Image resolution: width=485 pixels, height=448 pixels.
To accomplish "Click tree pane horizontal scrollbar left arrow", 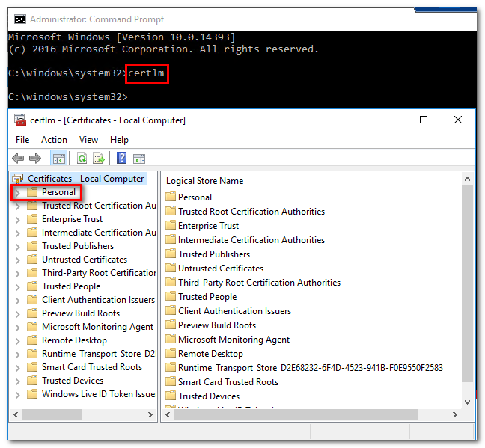I will [x=16, y=414].
